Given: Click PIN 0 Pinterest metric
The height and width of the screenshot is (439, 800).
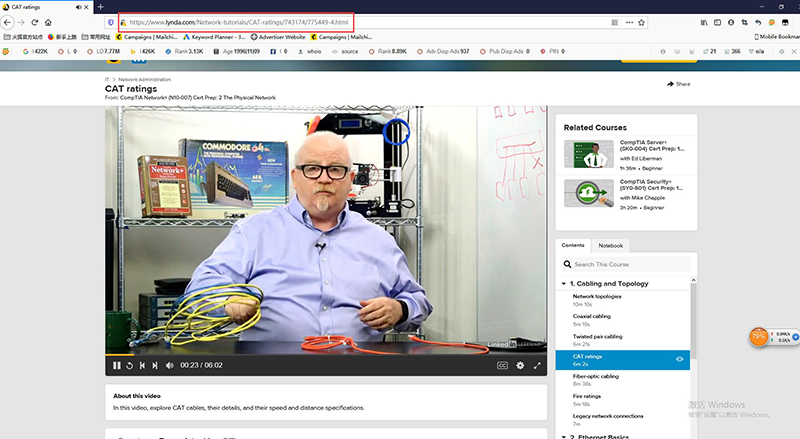Looking at the screenshot, I should [x=553, y=52].
